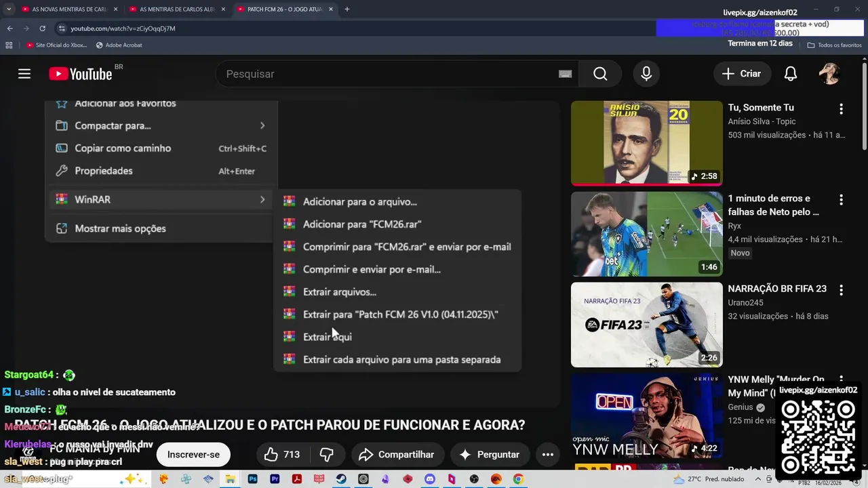Screen dimensions: 868x488
Task: Open the YNW Melly open mic thumbnail
Action: [647, 415]
